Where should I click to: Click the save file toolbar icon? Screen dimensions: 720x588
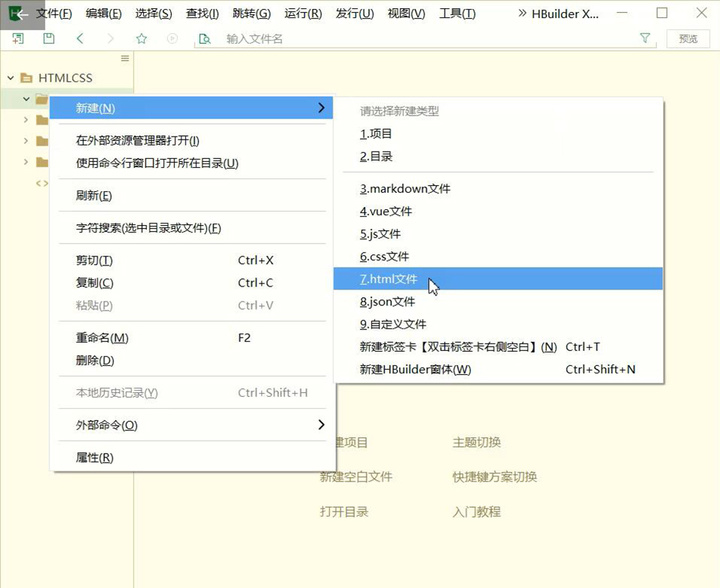[x=49, y=39]
